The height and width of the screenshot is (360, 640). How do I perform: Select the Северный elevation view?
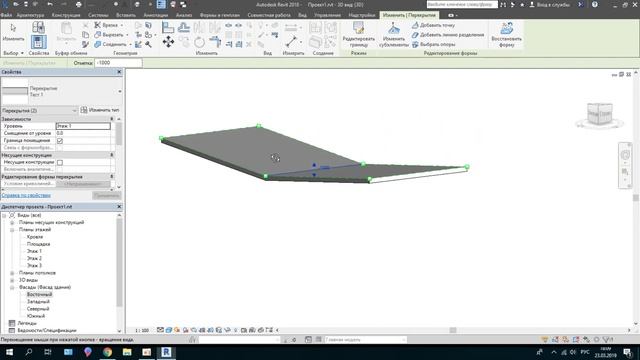(38, 309)
